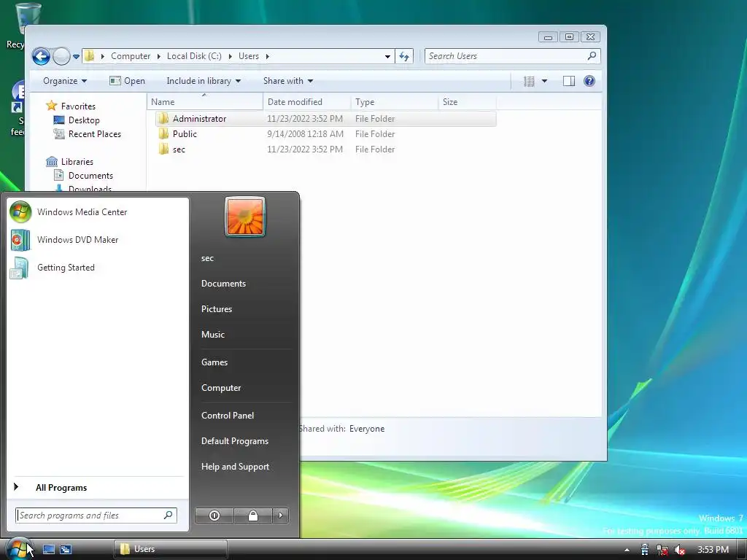Expand shutdown options arrow
This screenshot has width=747, height=560.
281,516
